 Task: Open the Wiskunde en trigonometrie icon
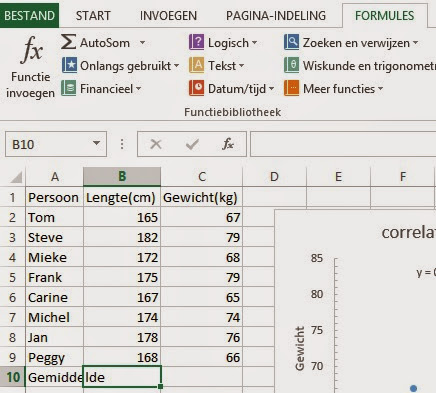click(x=291, y=65)
